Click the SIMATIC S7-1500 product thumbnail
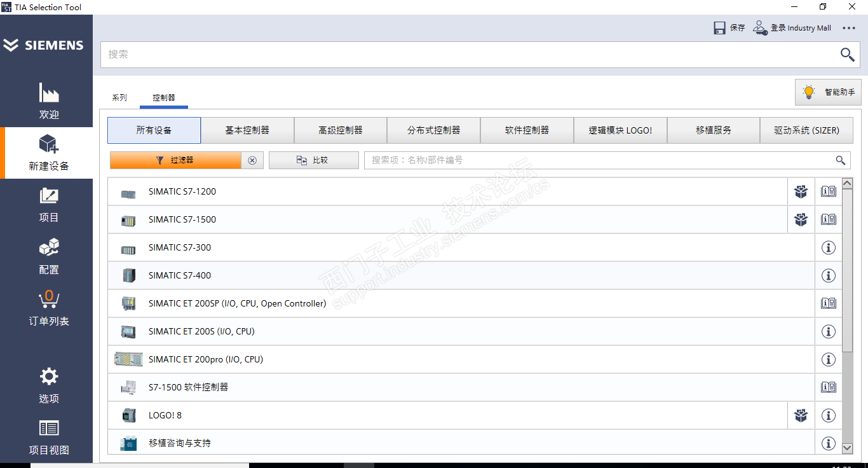The image size is (868, 468). pos(128,221)
